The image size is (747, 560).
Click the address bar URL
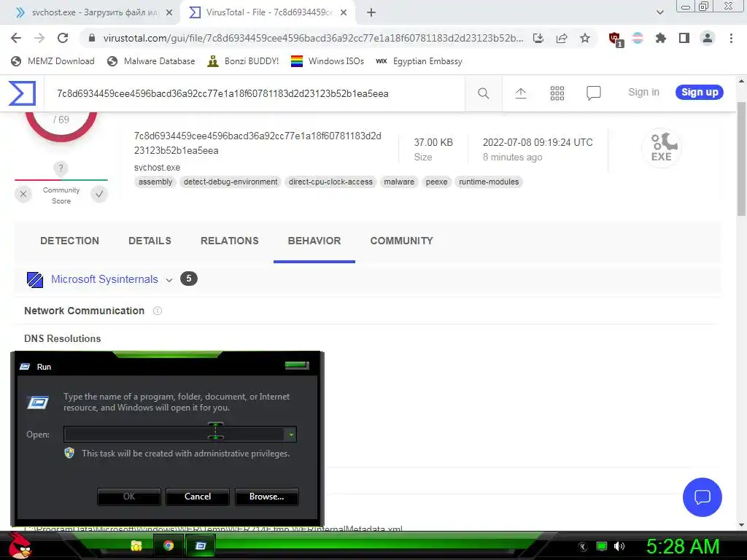pos(313,38)
